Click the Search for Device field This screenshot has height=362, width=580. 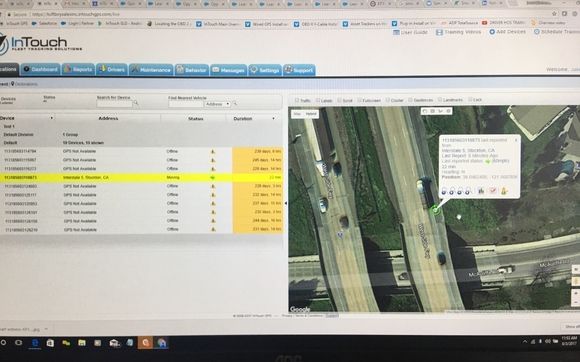114,104
